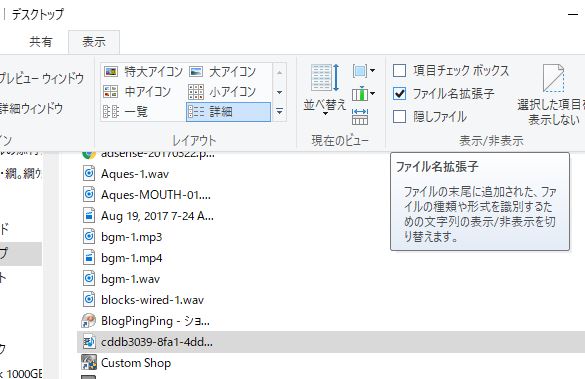Click the Custom Shop item name
Image resolution: width=585 pixels, height=379 pixels.
pos(136,363)
